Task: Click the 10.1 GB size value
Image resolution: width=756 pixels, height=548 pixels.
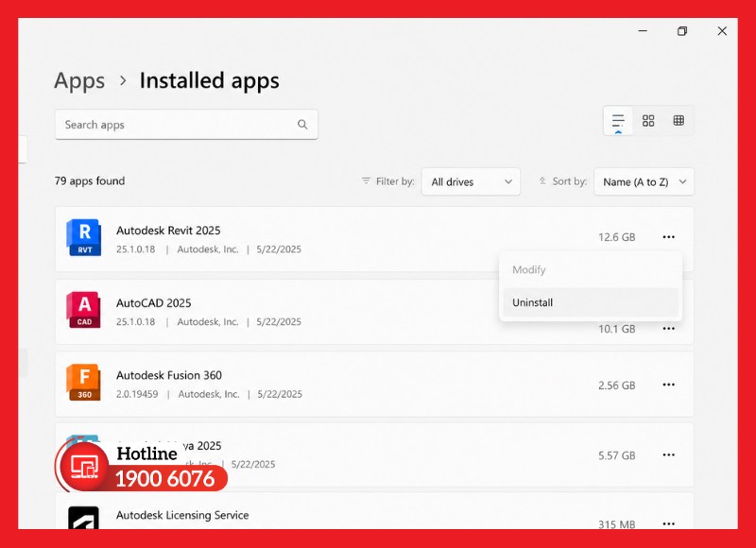Action: (x=617, y=329)
